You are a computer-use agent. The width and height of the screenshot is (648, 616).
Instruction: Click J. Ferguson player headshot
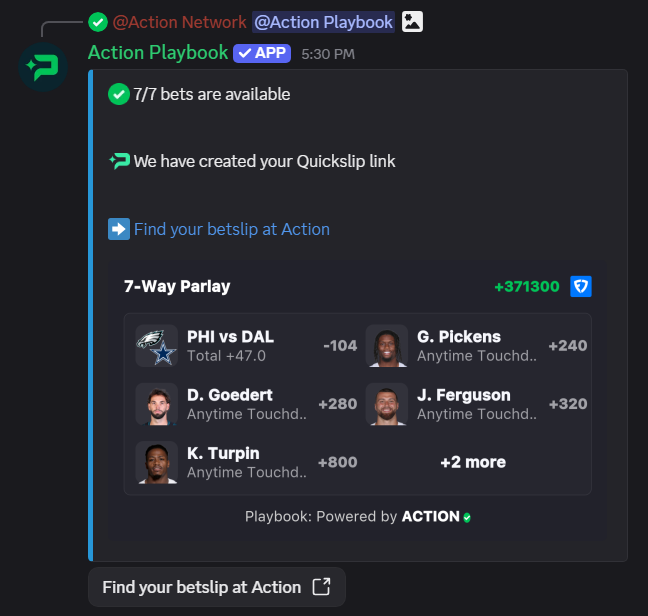[x=387, y=404]
